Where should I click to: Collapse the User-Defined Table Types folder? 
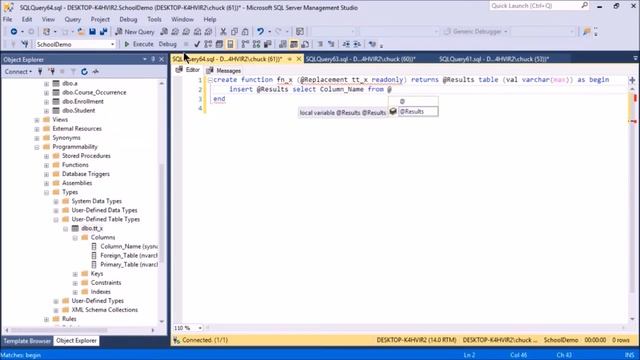[x=56, y=220]
